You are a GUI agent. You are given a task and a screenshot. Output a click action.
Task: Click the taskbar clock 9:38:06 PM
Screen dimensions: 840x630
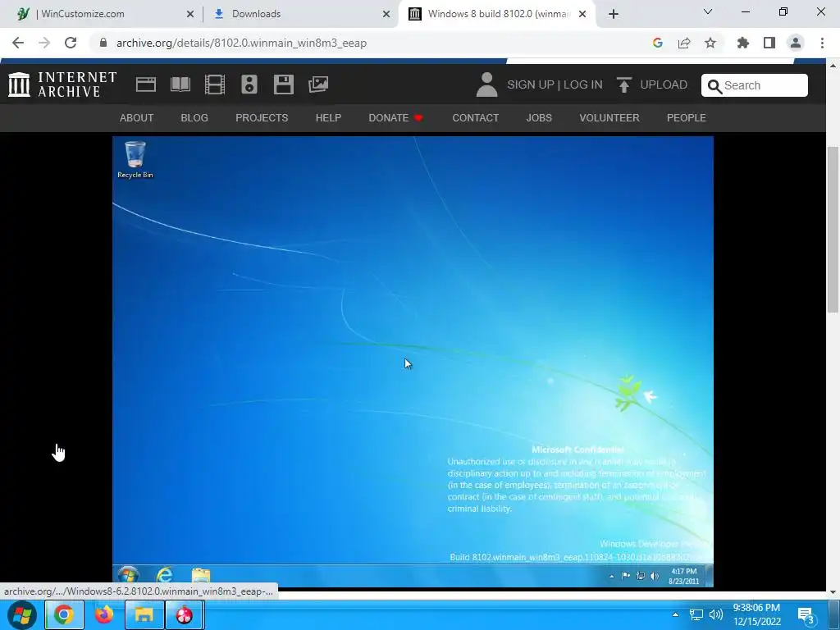[x=756, y=608]
